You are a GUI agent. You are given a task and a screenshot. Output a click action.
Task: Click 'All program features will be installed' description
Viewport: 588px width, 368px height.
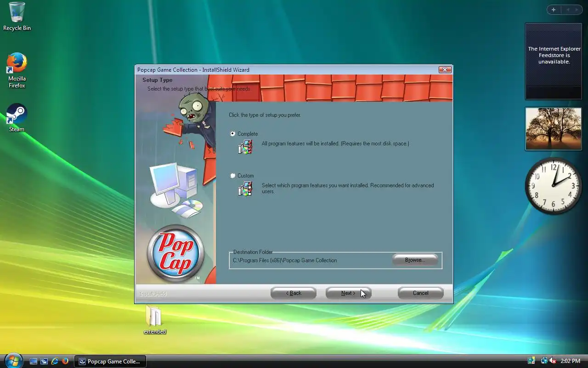tap(335, 144)
